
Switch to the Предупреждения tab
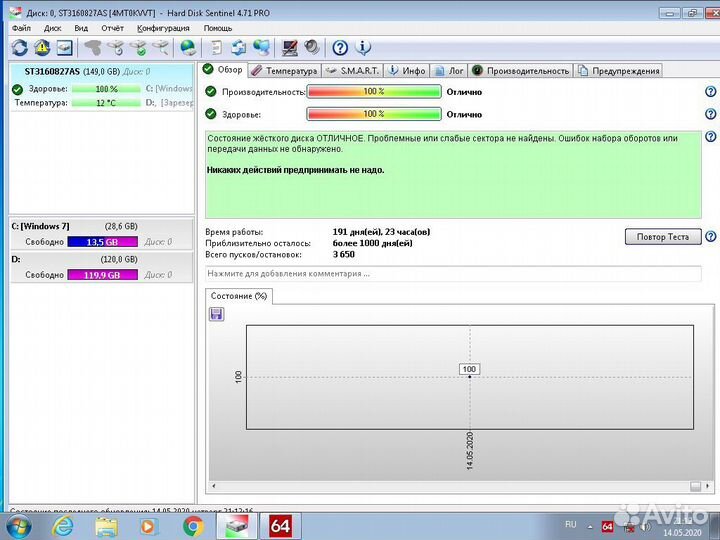(x=619, y=71)
